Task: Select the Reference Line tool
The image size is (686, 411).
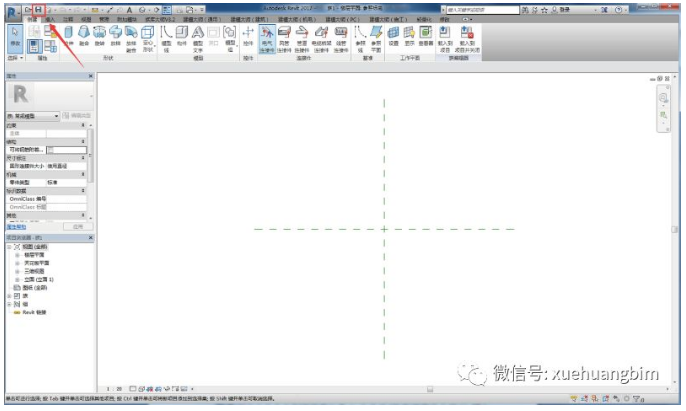Action: (360, 39)
